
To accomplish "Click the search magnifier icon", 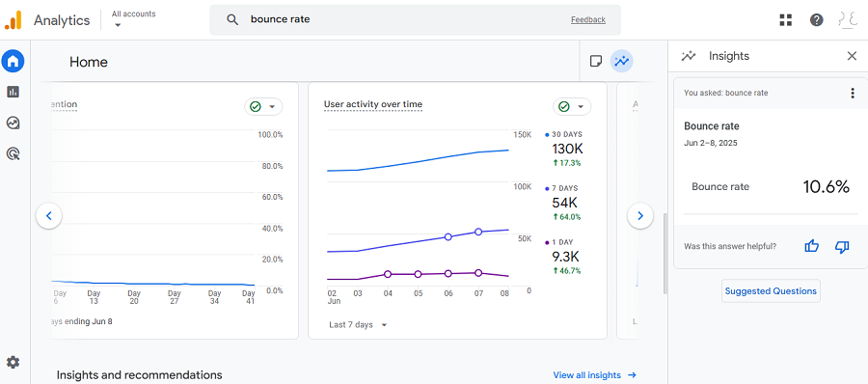I will click(x=232, y=20).
